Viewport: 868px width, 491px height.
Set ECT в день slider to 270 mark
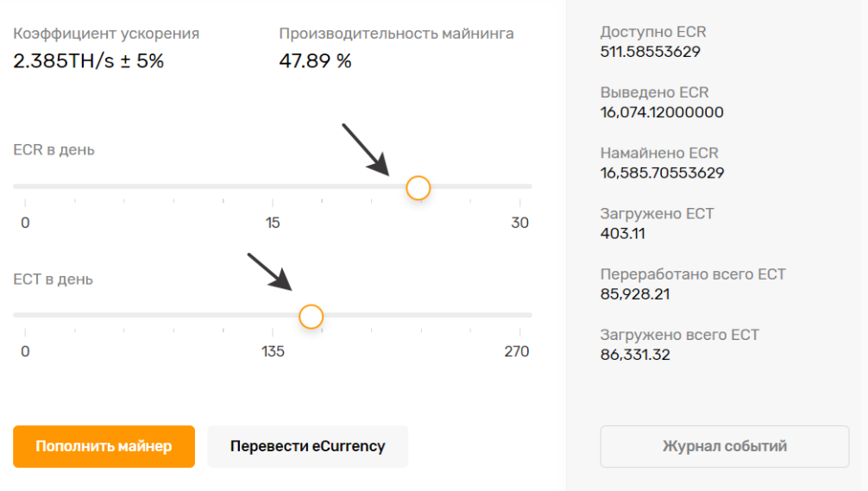[519, 315]
